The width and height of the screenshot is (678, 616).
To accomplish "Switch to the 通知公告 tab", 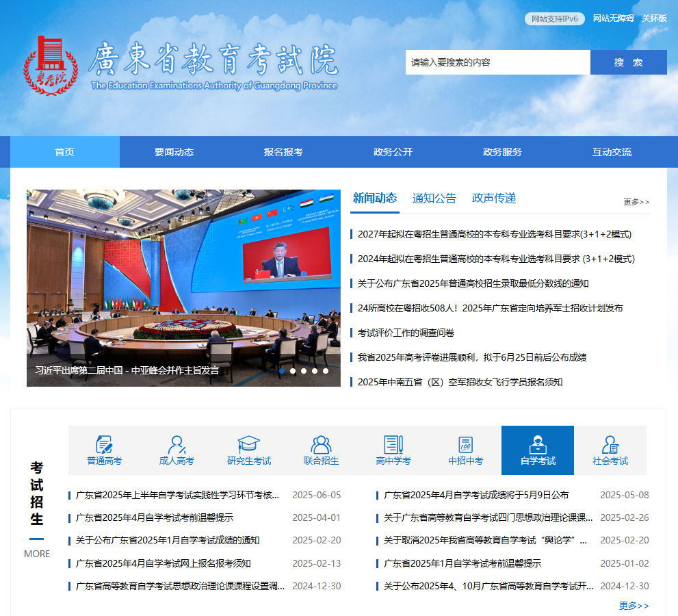I will (434, 198).
